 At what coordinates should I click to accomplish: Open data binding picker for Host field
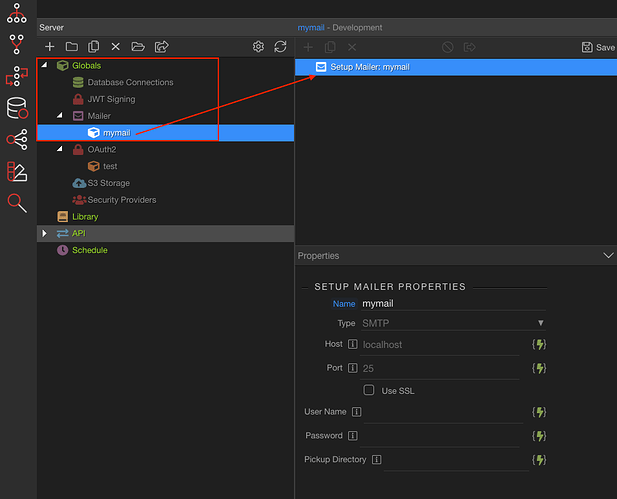tap(539, 344)
